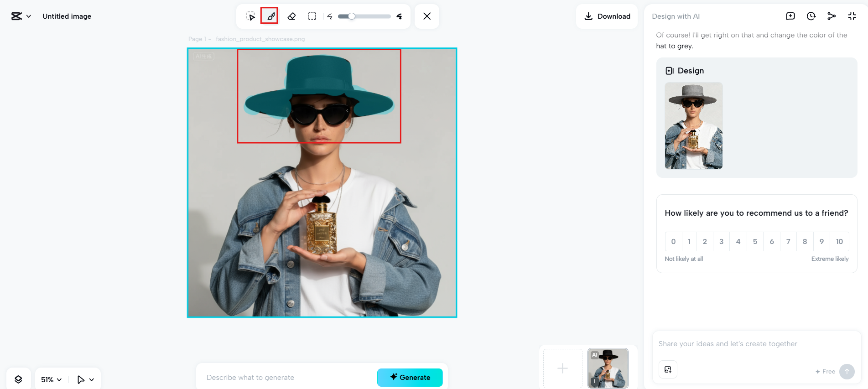Rate recommendation as 0

point(673,242)
